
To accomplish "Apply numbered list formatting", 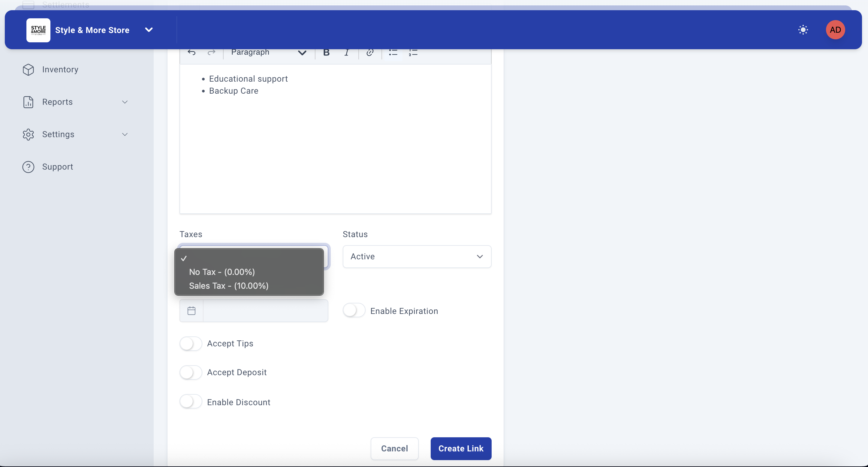I will coord(413,53).
